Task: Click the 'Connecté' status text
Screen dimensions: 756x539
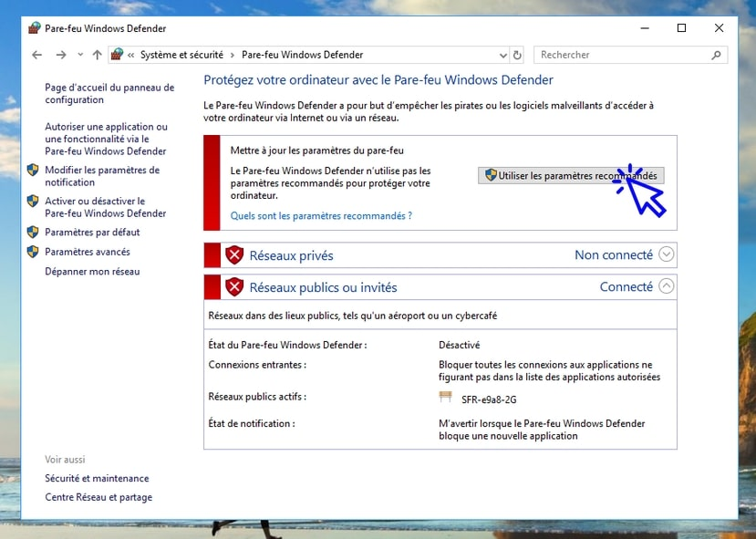Action: [x=627, y=287]
